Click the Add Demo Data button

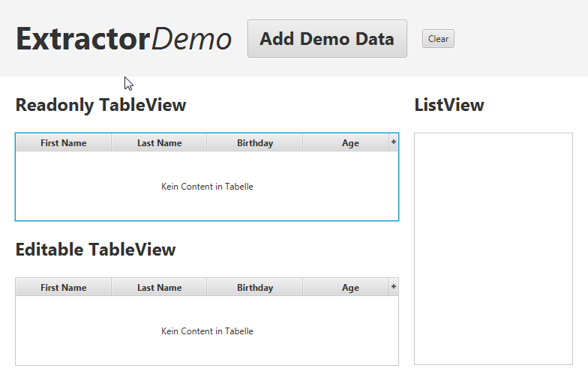tap(327, 39)
